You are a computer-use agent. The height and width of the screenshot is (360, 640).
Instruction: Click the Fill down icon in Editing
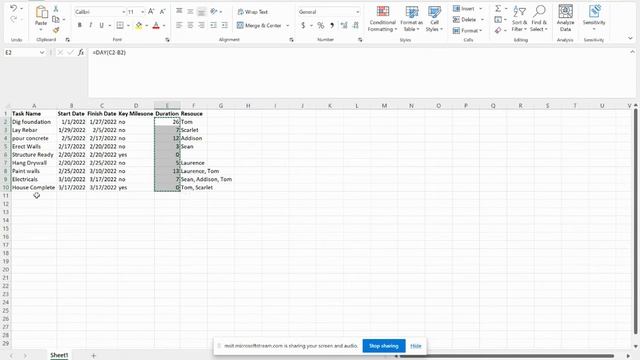click(498, 20)
